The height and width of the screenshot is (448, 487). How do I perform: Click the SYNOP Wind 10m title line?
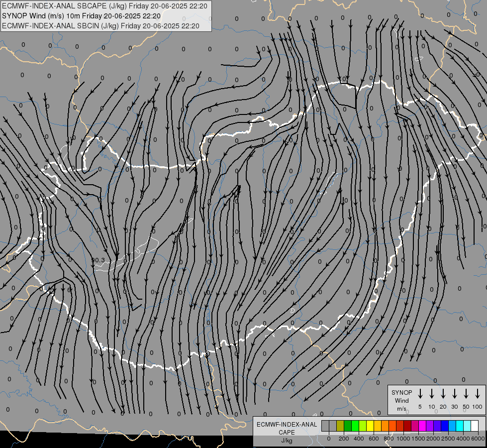point(81,16)
